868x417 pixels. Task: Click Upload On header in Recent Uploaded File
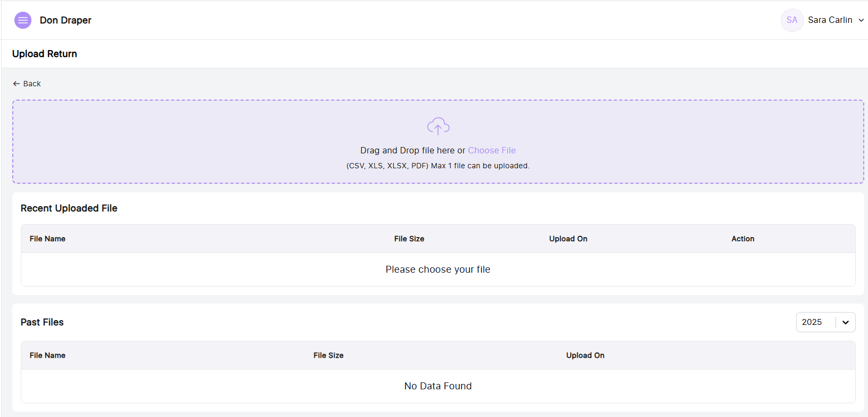pos(568,239)
